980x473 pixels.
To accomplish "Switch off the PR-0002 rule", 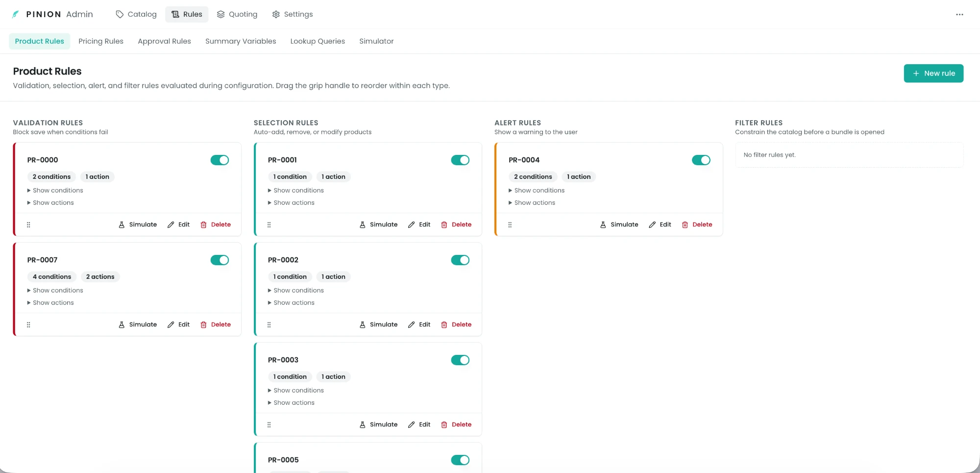I will point(460,260).
